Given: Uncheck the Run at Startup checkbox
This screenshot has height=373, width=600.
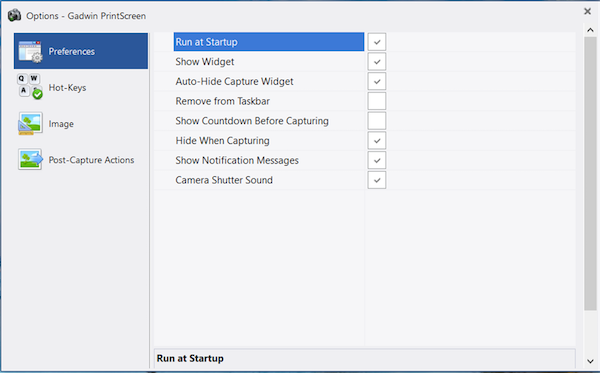Looking at the screenshot, I should click(x=377, y=42).
